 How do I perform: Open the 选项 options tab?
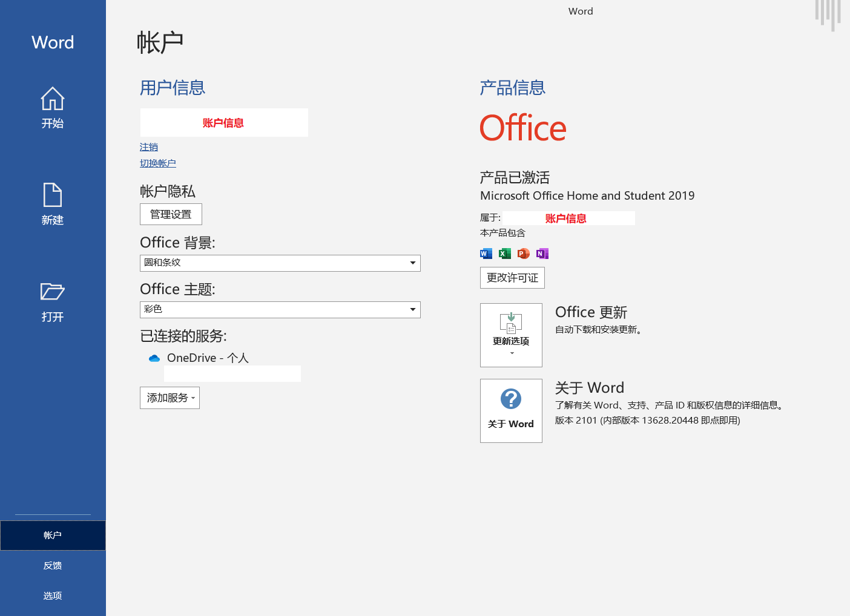(x=53, y=596)
